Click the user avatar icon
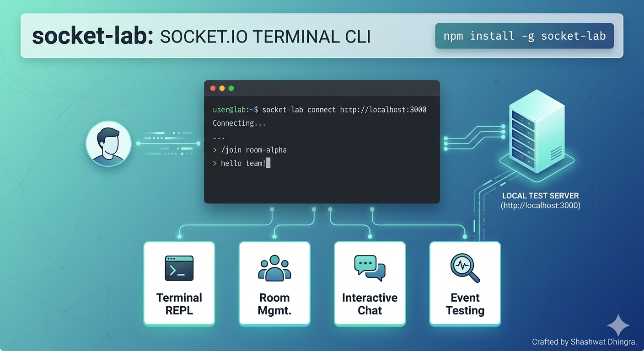The width and height of the screenshot is (644, 351). tap(108, 144)
